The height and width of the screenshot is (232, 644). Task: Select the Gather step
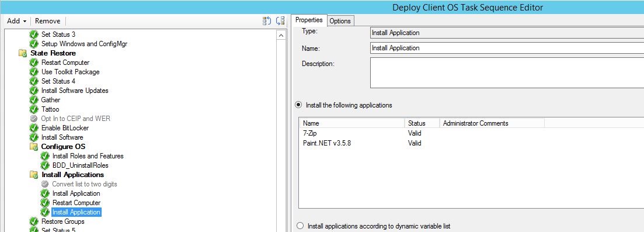point(51,100)
